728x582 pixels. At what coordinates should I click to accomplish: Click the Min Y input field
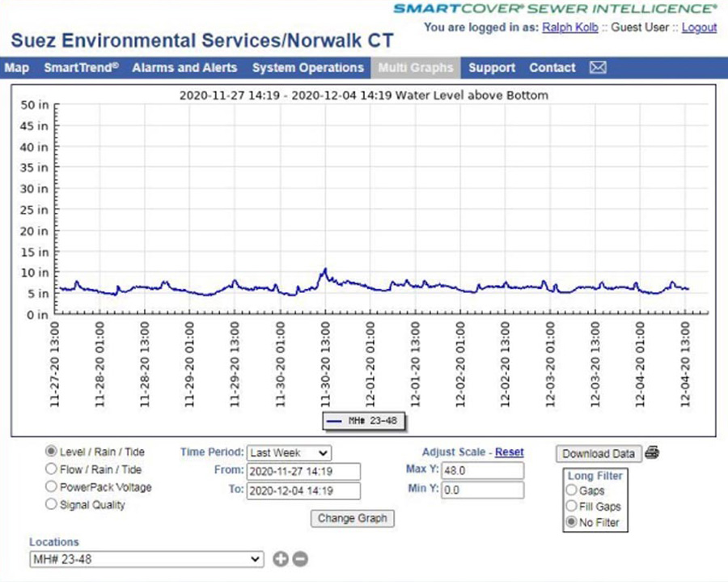[x=482, y=490]
